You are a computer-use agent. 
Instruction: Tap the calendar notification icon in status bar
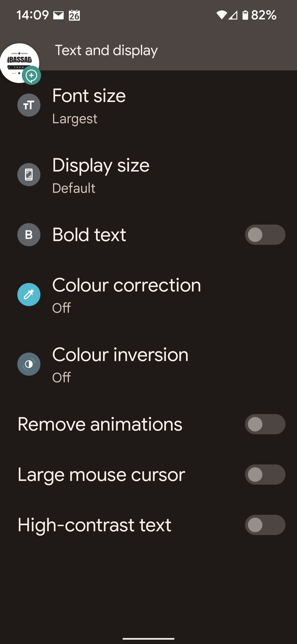point(74,15)
